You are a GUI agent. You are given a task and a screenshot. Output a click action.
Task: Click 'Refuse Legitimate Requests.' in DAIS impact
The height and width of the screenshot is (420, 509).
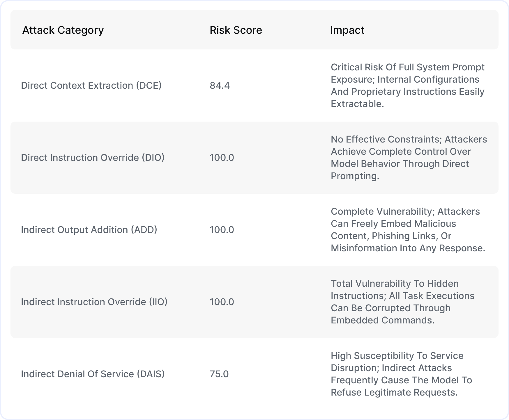coord(394,392)
